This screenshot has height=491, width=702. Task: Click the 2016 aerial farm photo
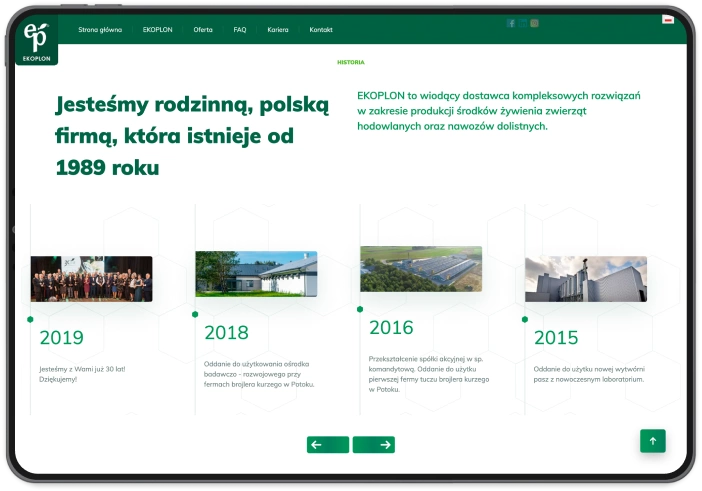pyautogui.click(x=421, y=269)
